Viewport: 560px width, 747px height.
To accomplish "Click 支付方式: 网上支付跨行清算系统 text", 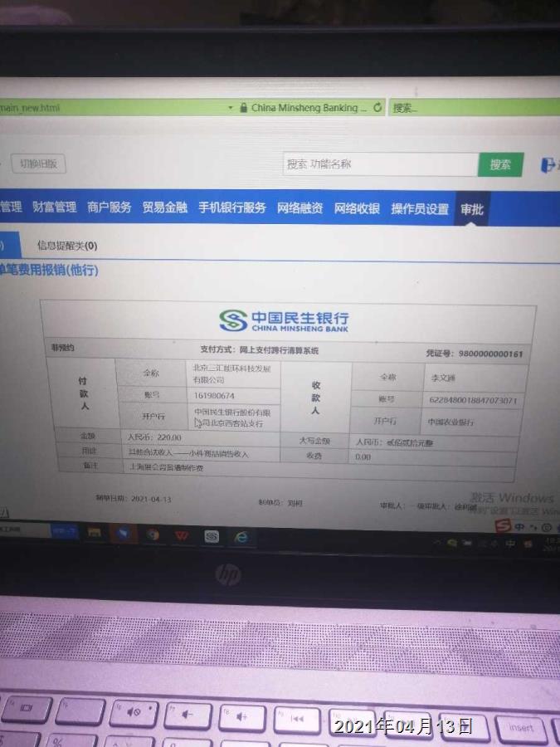I will pyautogui.click(x=259, y=349).
